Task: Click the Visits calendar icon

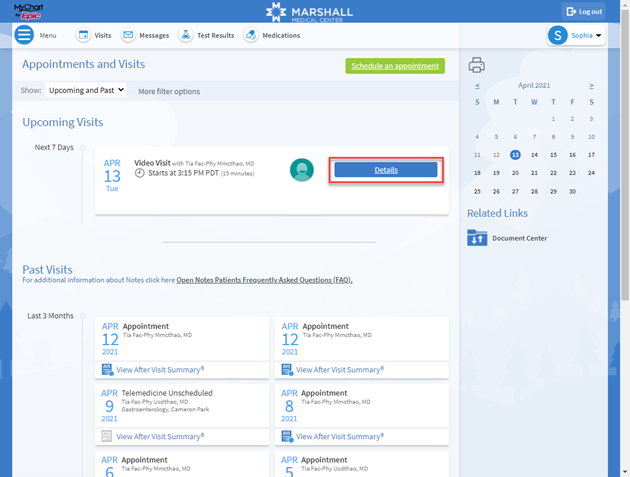Action: (x=84, y=35)
